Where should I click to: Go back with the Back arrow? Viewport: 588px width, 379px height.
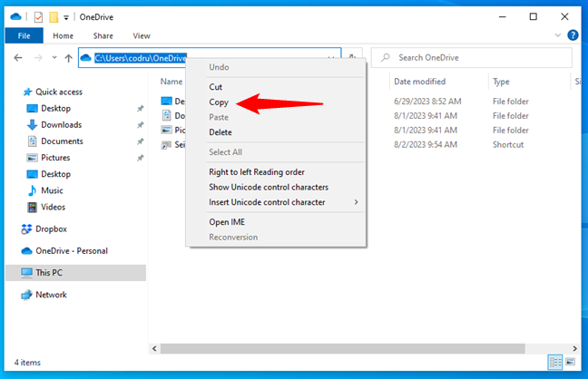pyautogui.click(x=18, y=58)
